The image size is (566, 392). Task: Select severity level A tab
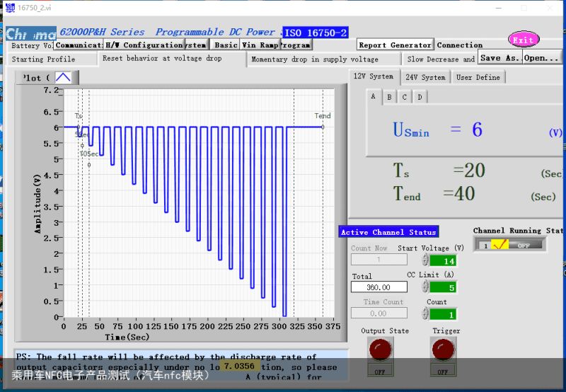tap(374, 96)
